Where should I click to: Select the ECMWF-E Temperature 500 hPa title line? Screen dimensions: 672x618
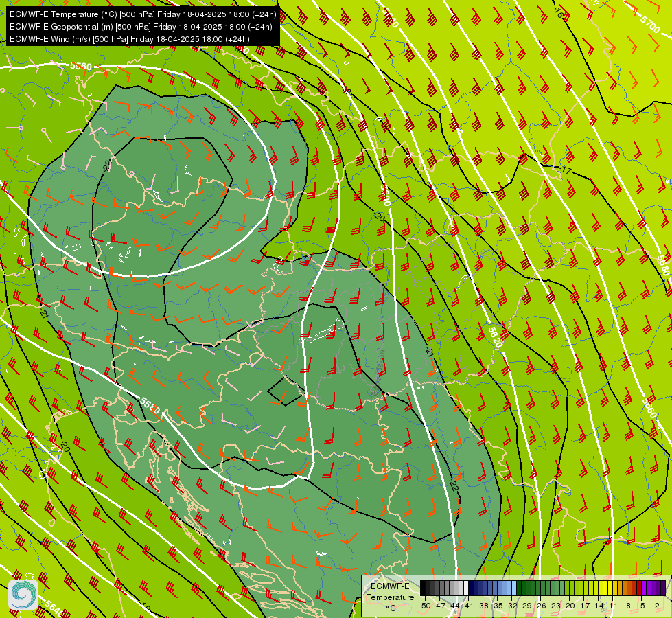point(143,14)
